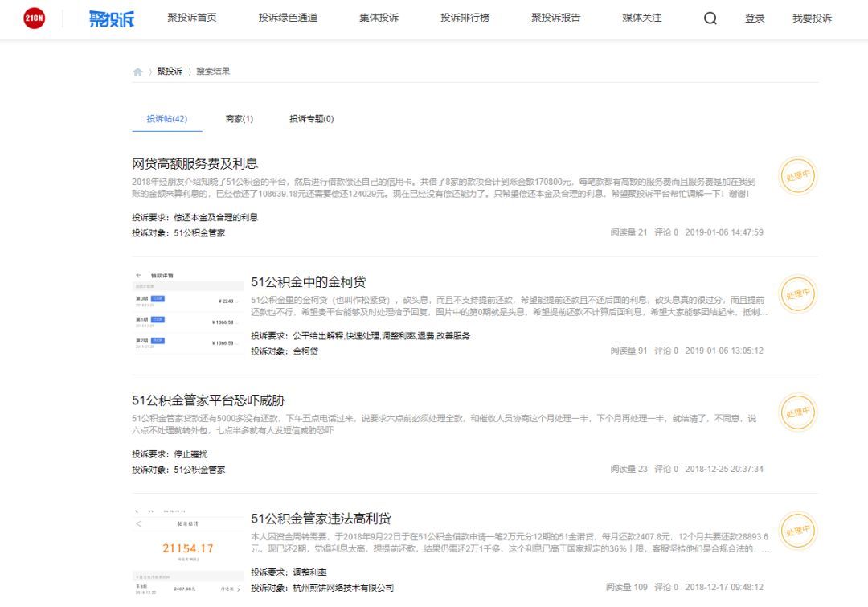
Task: Click 处理中 stamp on 51公积金管家违法高利贷
Action: (x=797, y=531)
